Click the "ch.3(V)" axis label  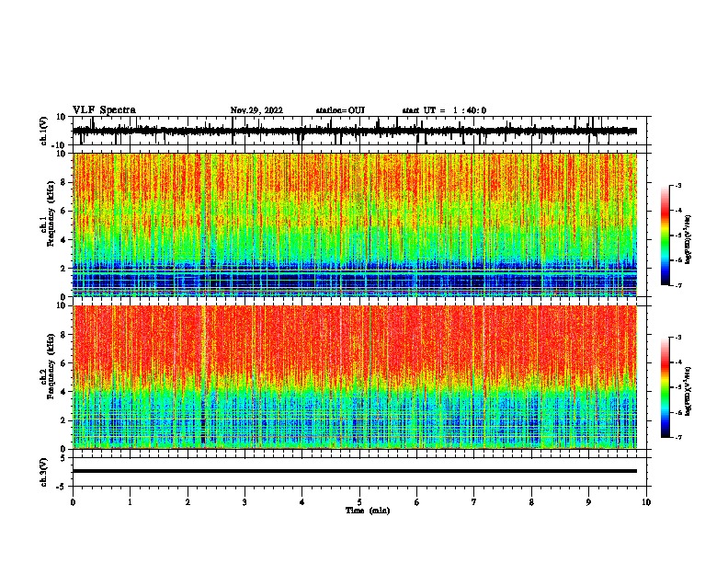tap(44, 472)
